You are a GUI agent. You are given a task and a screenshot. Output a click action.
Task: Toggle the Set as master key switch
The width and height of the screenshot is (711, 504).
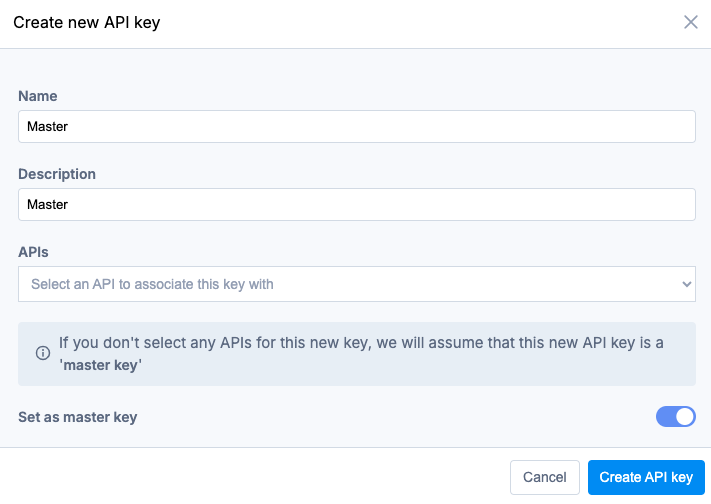pyautogui.click(x=675, y=417)
